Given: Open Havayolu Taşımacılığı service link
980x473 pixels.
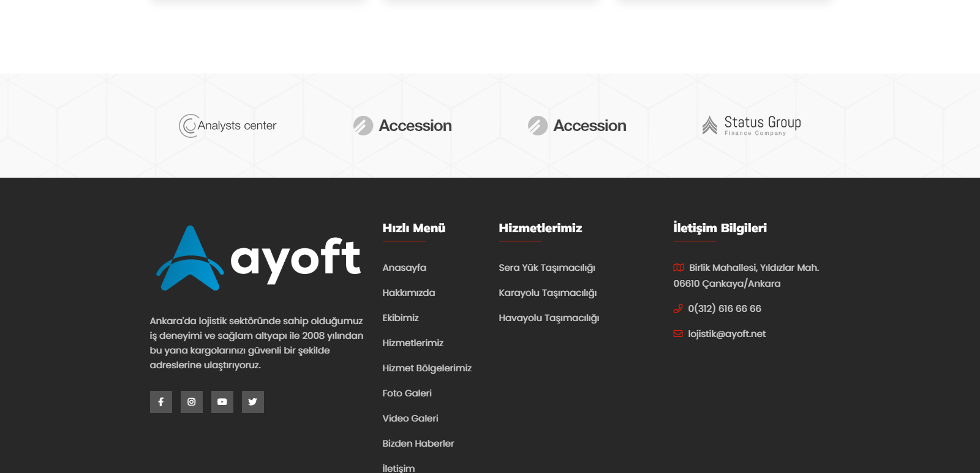Looking at the screenshot, I should (x=549, y=318).
